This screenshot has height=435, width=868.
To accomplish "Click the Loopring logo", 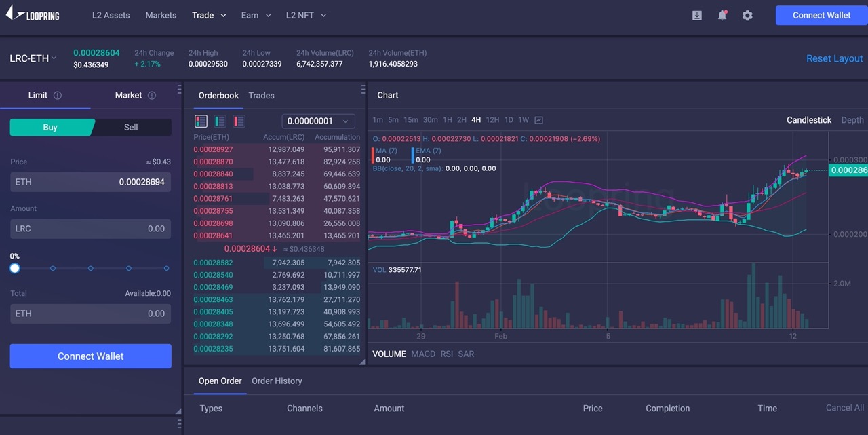I will click(33, 14).
